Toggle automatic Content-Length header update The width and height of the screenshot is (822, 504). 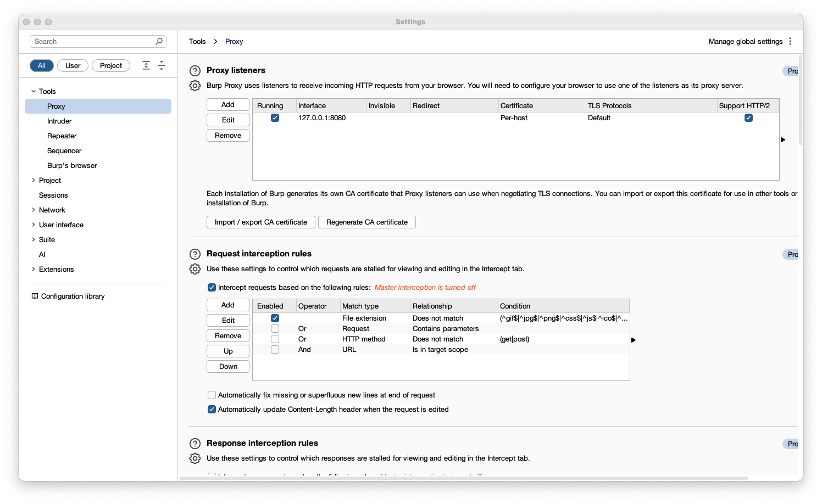tap(212, 409)
